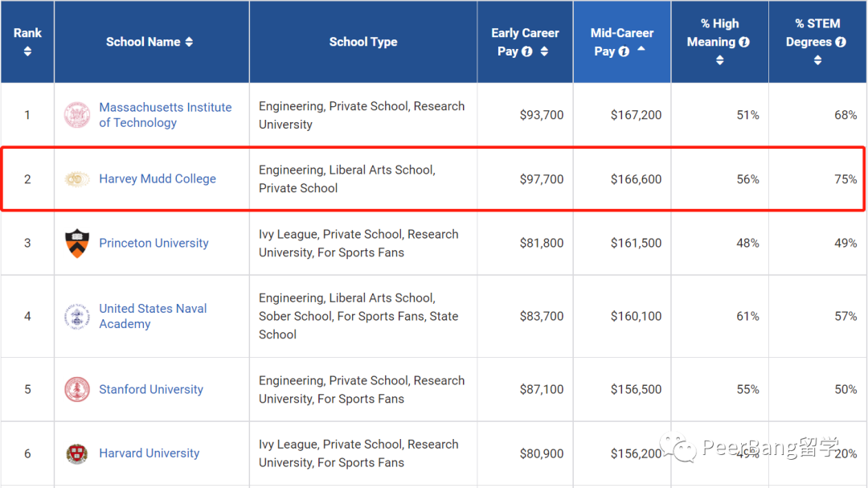The height and width of the screenshot is (488, 868).
Task: Click the $167,200 mid-career pay cell
Action: pos(636,115)
